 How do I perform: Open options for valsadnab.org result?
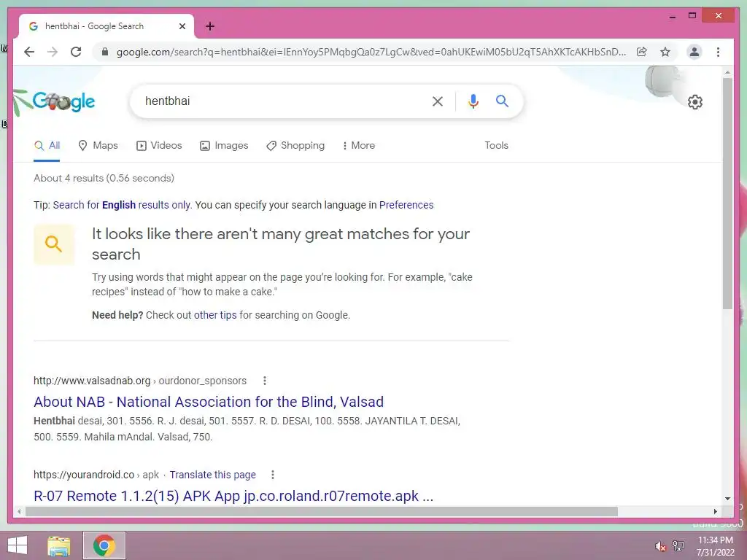tap(264, 381)
